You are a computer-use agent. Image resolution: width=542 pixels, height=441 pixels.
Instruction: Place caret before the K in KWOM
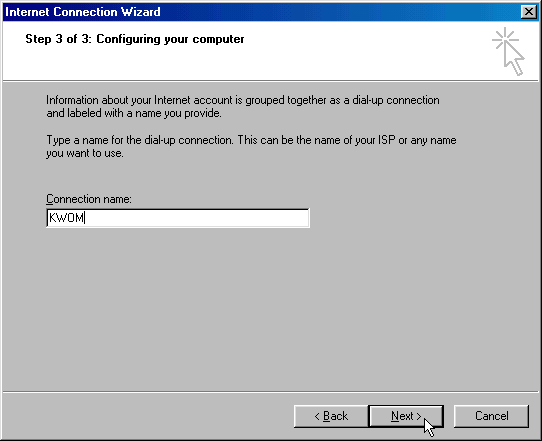[x=49, y=218]
